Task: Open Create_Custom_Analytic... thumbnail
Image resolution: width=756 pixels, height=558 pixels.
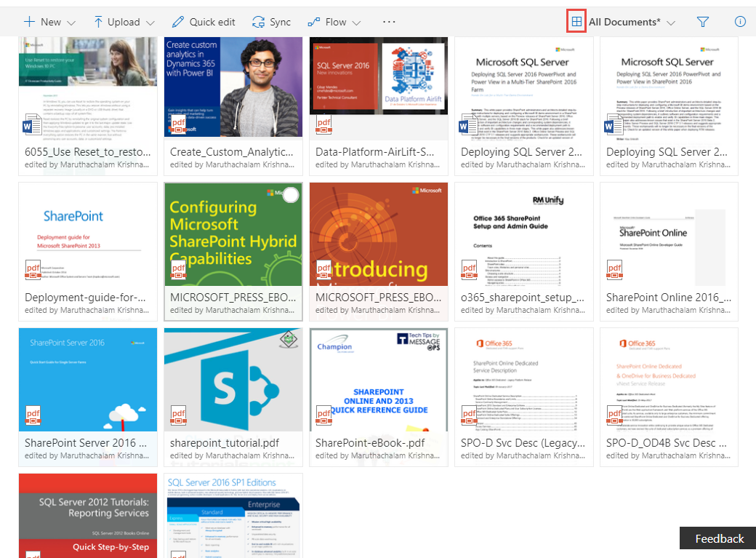Action: click(x=233, y=87)
